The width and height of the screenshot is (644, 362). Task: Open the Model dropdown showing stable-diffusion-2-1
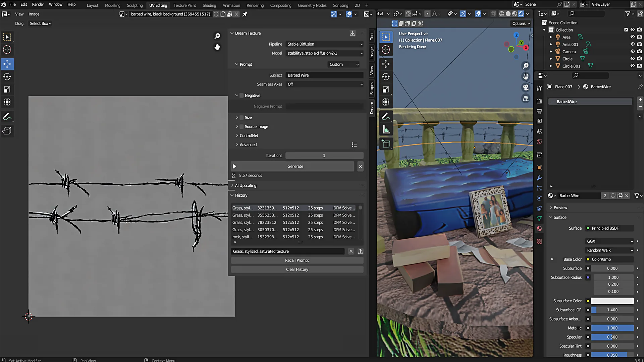click(x=324, y=53)
